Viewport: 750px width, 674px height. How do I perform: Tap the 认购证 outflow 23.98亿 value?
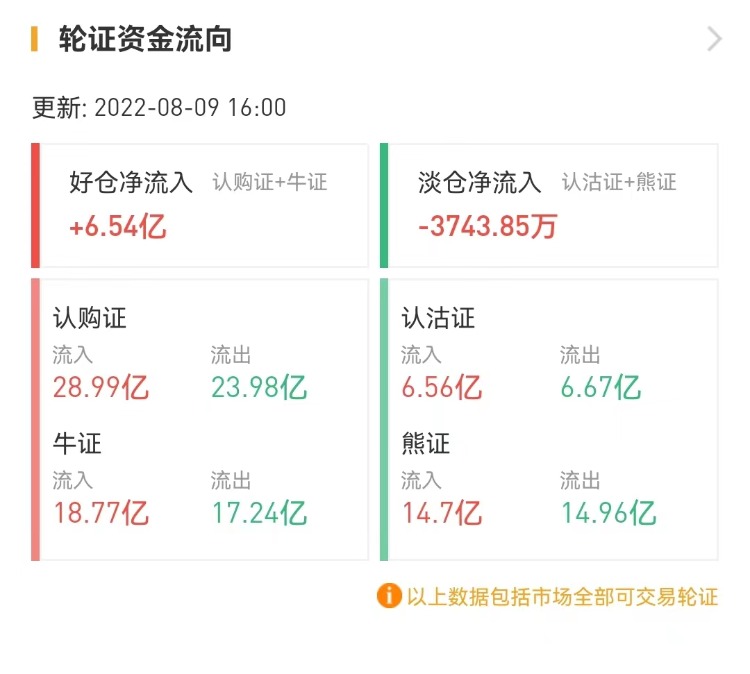pyautogui.click(x=259, y=387)
